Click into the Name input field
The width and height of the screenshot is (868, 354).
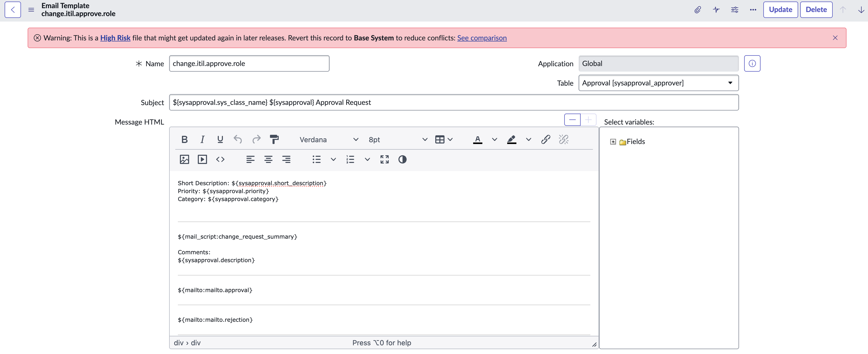[x=249, y=63]
